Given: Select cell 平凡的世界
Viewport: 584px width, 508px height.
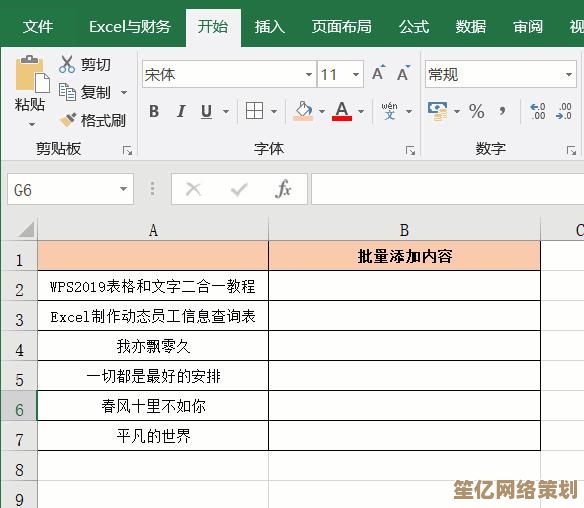Looking at the screenshot, I should (153, 436).
